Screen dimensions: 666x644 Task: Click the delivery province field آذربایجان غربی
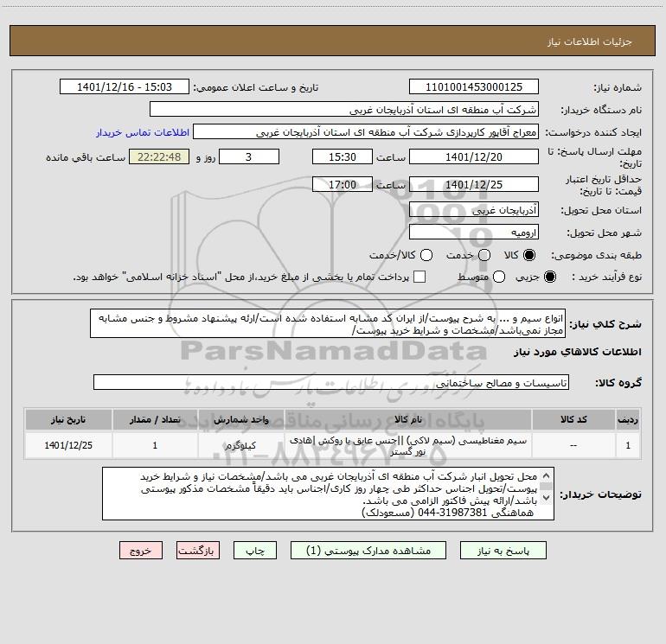point(474,210)
